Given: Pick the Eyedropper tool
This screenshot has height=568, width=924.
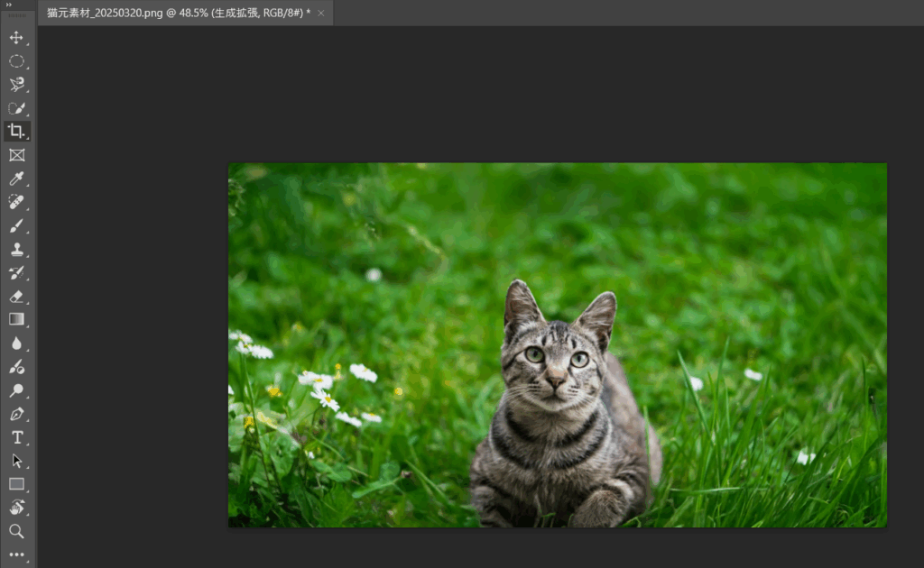Looking at the screenshot, I should pyautogui.click(x=16, y=179).
